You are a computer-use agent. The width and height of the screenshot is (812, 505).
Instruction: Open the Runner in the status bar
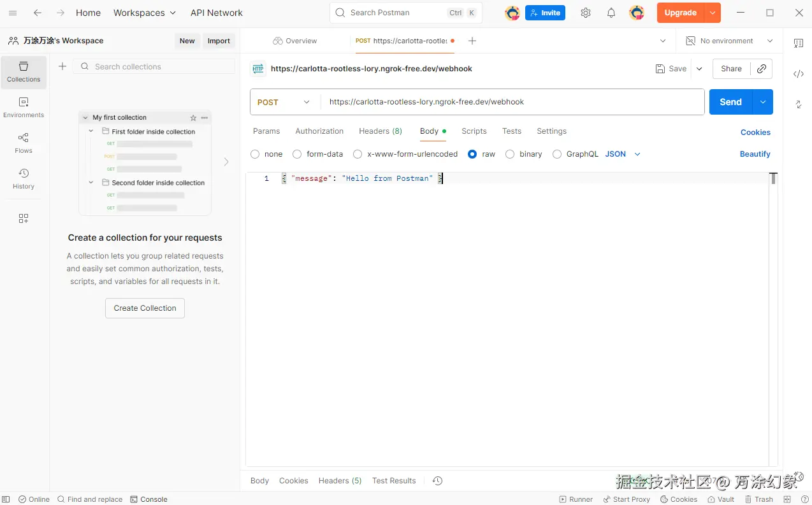click(x=576, y=499)
